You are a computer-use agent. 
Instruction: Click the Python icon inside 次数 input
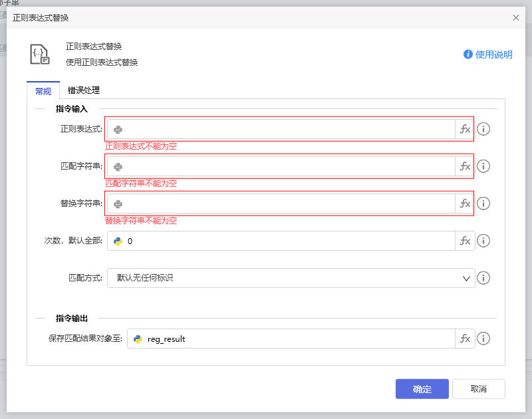(118, 241)
